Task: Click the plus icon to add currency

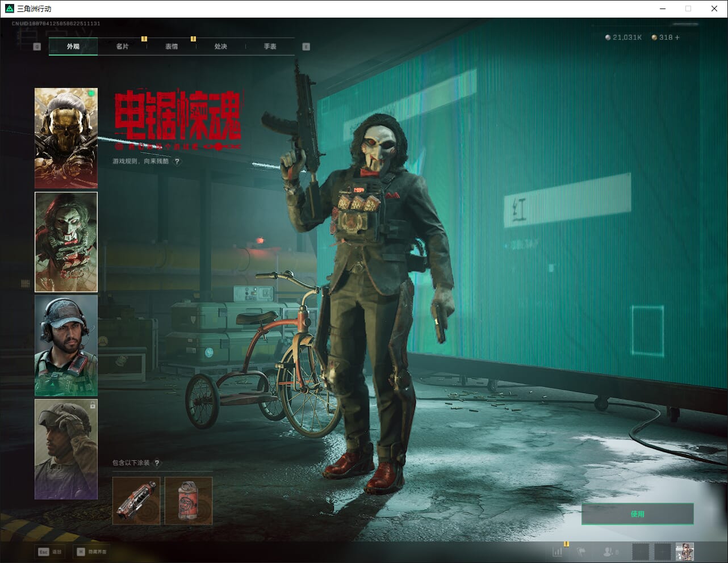Action: coord(677,37)
